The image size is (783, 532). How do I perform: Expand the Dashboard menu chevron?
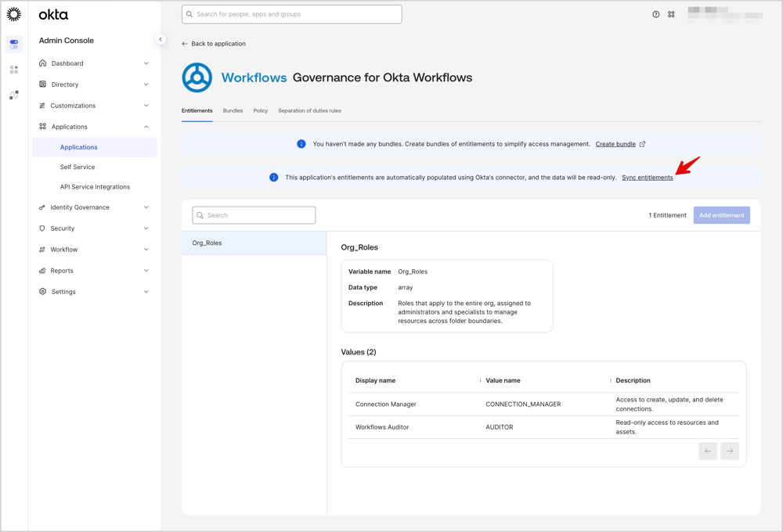pyautogui.click(x=146, y=63)
